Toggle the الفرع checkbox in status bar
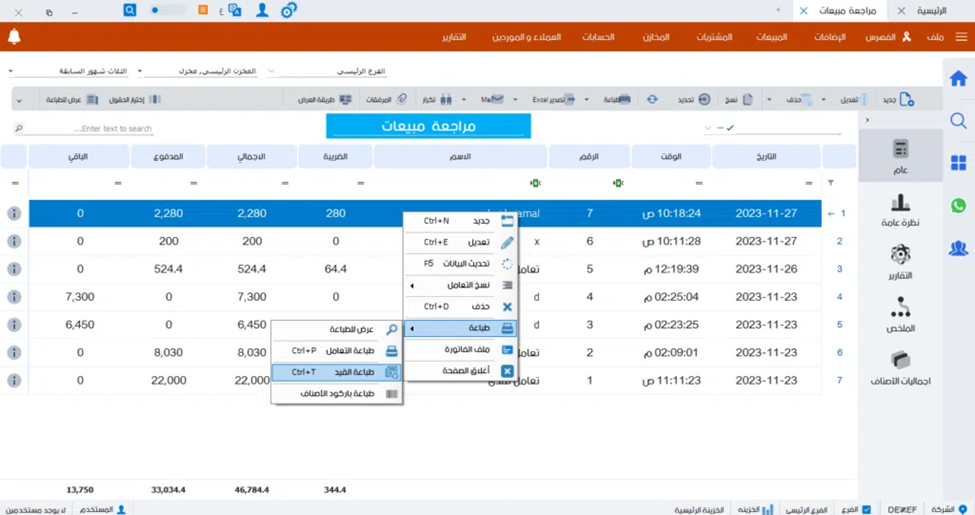The height and width of the screenshot is (515, 975). (866, 509)
